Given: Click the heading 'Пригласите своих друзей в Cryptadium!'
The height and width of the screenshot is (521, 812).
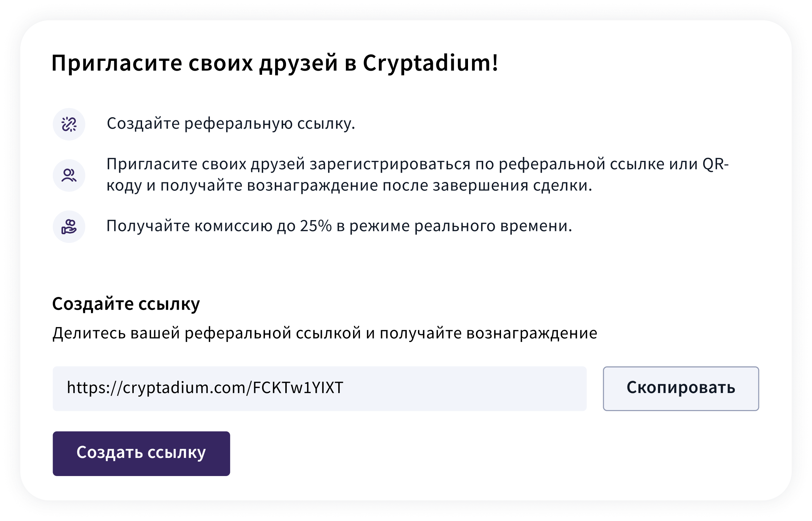Looking at the screenshot, I should [274, 63].
